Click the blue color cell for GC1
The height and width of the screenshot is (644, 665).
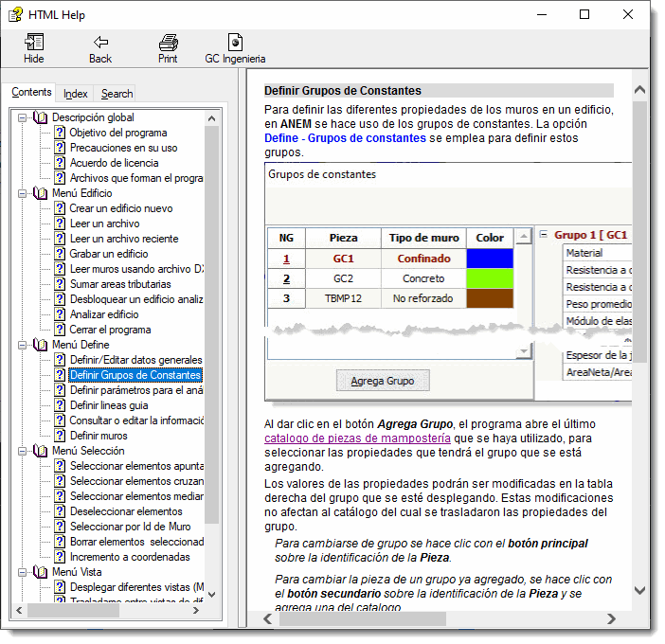[490, 259]
